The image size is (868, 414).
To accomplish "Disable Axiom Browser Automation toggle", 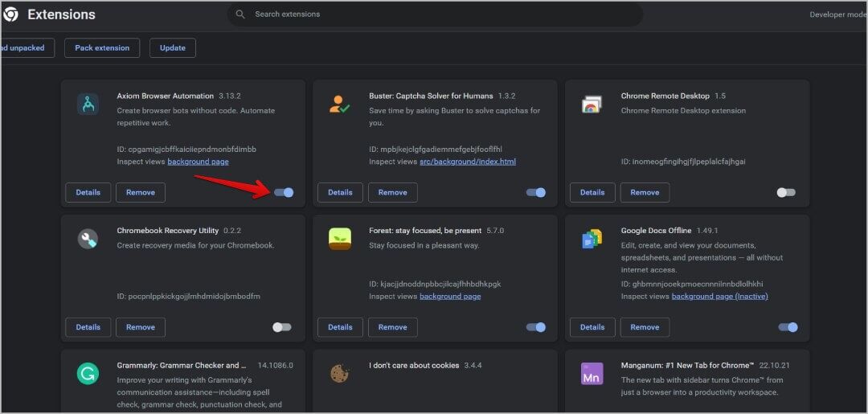I will pyautogui.click(x=284, y=193).
